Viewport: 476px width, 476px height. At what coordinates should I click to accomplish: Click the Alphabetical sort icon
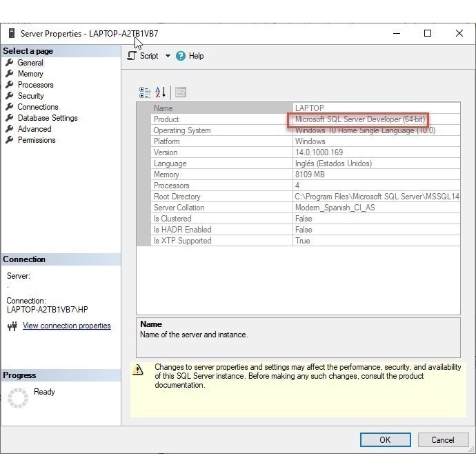(160, 92)
